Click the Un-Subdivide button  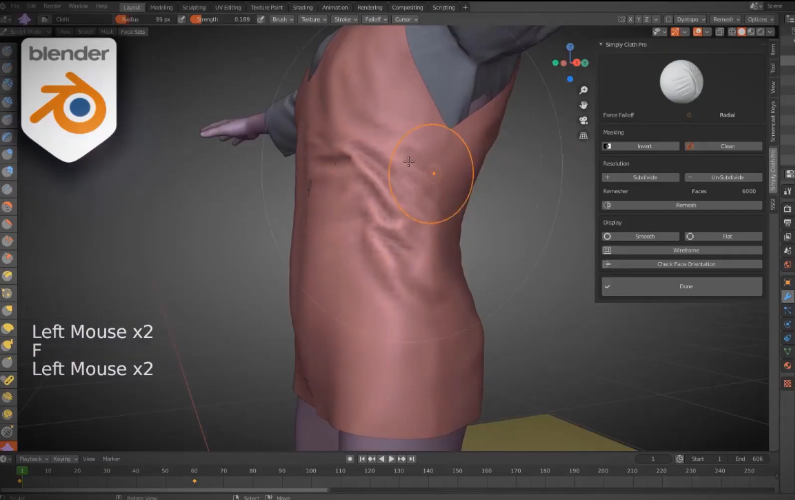[723, 177]
